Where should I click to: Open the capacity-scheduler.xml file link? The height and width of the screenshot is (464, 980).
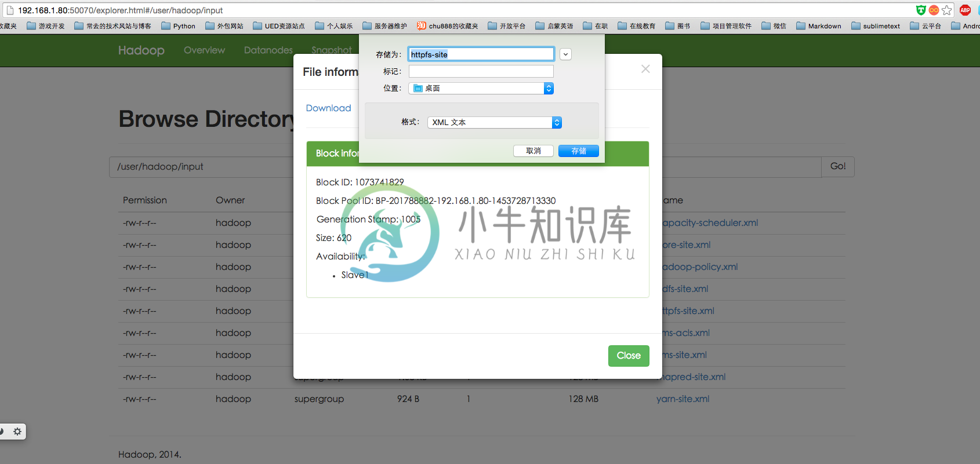710,223
